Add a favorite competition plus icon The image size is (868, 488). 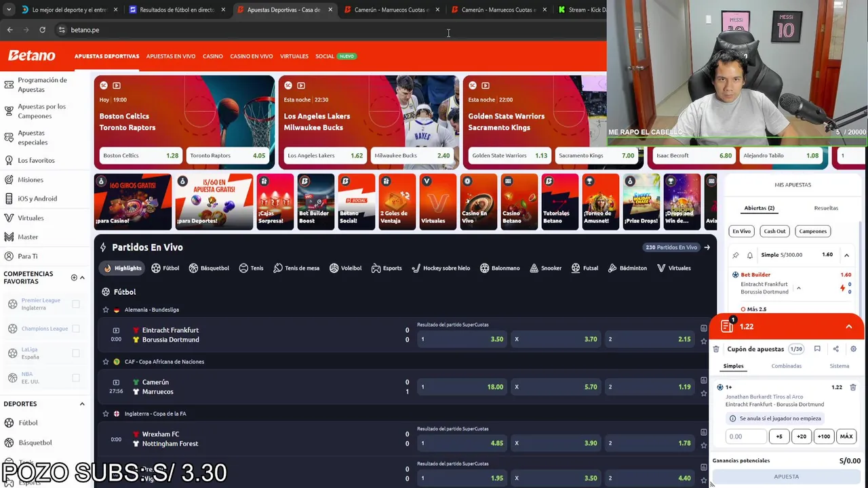[x=74, y=277]
